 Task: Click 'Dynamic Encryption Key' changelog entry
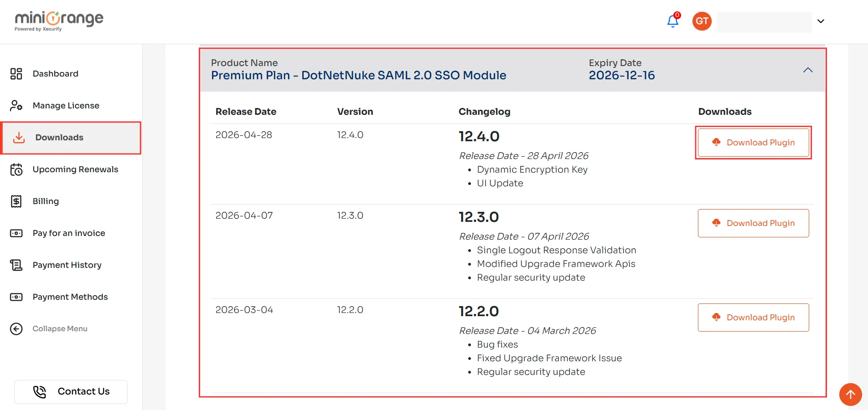pyautogui.click(x=532, y=170)
